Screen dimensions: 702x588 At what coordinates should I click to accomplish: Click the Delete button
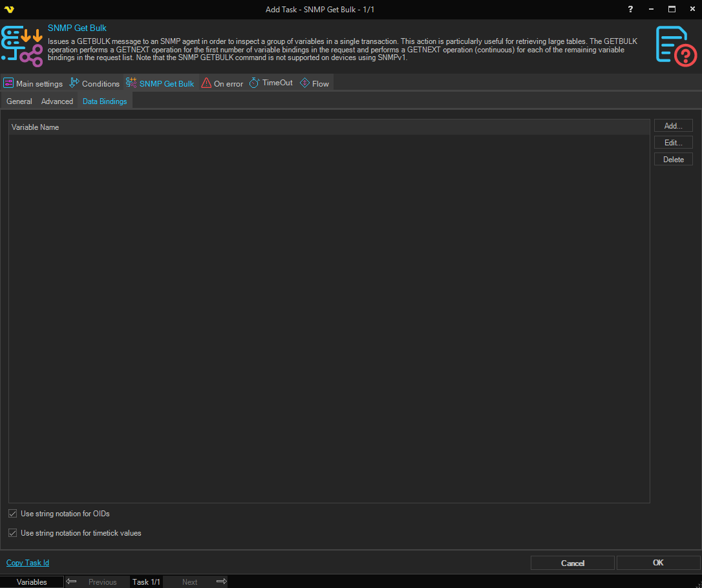coord(673,160)
